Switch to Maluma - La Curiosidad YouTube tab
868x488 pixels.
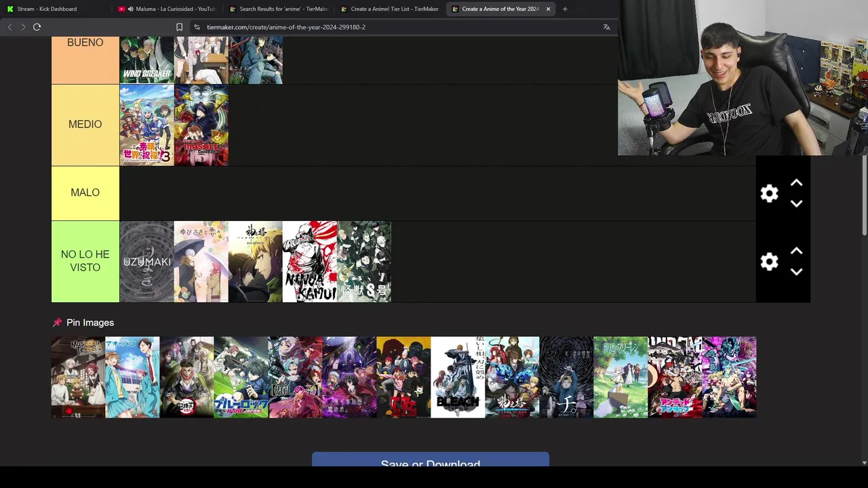[166, 9]
